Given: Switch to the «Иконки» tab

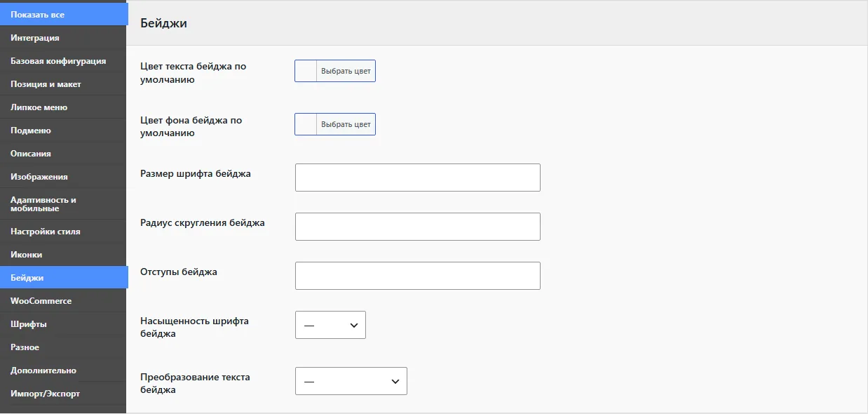Looking at the screenshot, I should pos(63,255).
